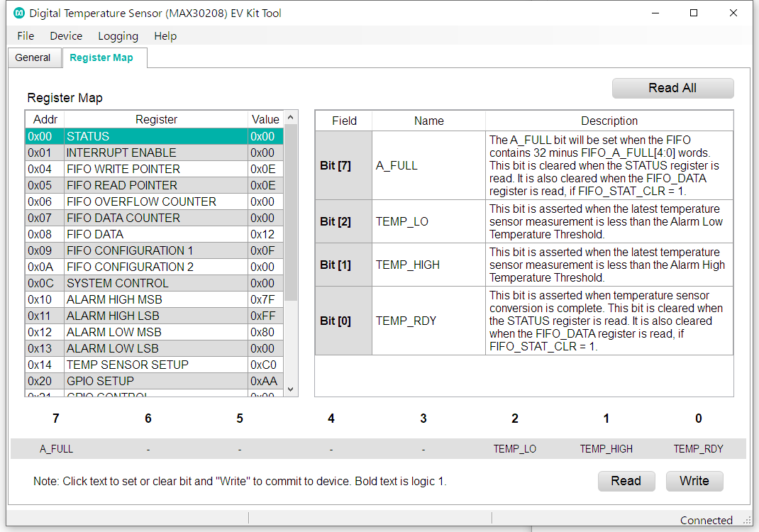Image resolution: width=759 pixels, height=532 pixels.
Task: Toggle the A_FULL bit 7
Action: coord(57,449)
